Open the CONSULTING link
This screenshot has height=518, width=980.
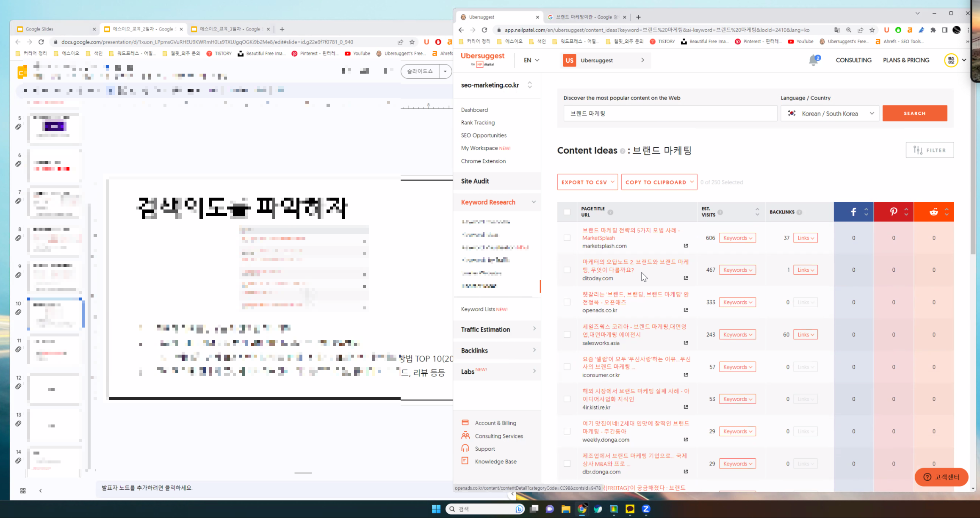pyautogui.click(x=853, y=60)
